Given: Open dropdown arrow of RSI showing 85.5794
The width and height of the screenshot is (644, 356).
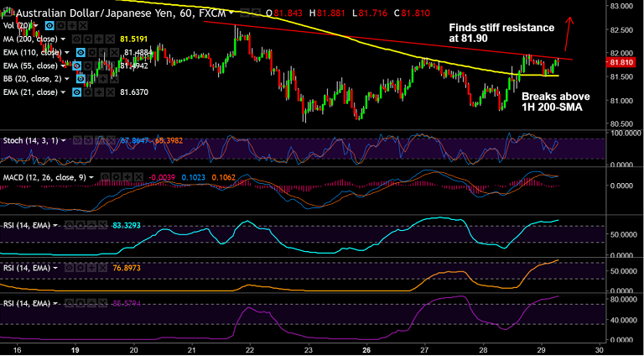Looking at the screenshot, I should 55,303.
